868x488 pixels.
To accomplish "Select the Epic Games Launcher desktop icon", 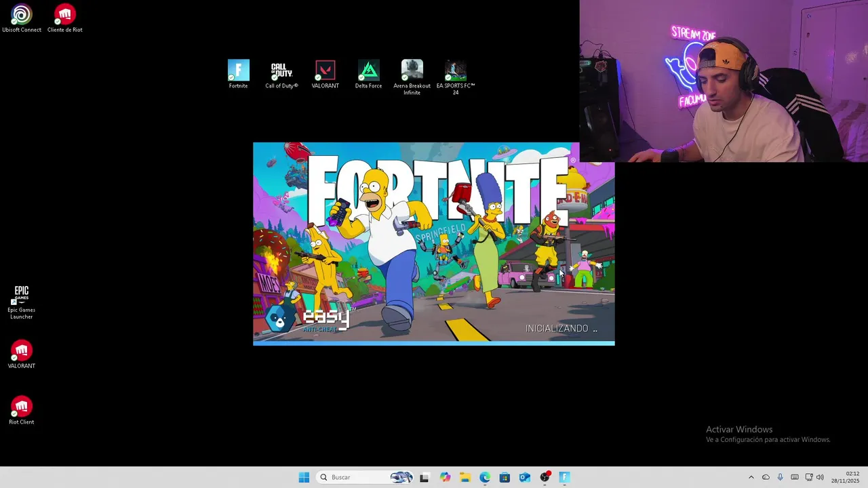I will [21, 302].
